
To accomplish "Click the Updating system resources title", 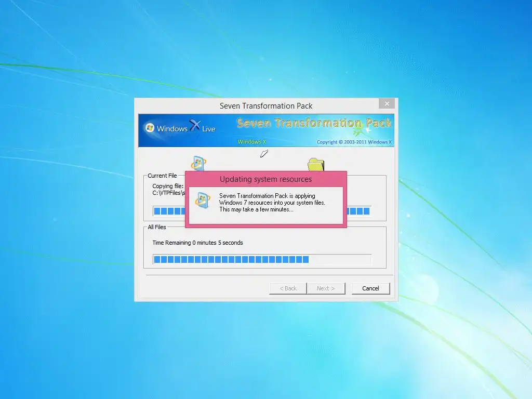I will [x=265, y=179].
